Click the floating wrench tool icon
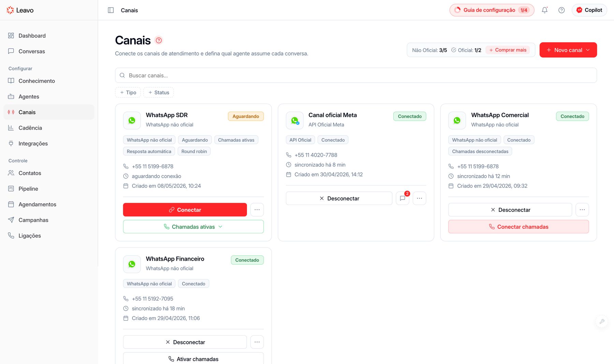 (602, 321)
